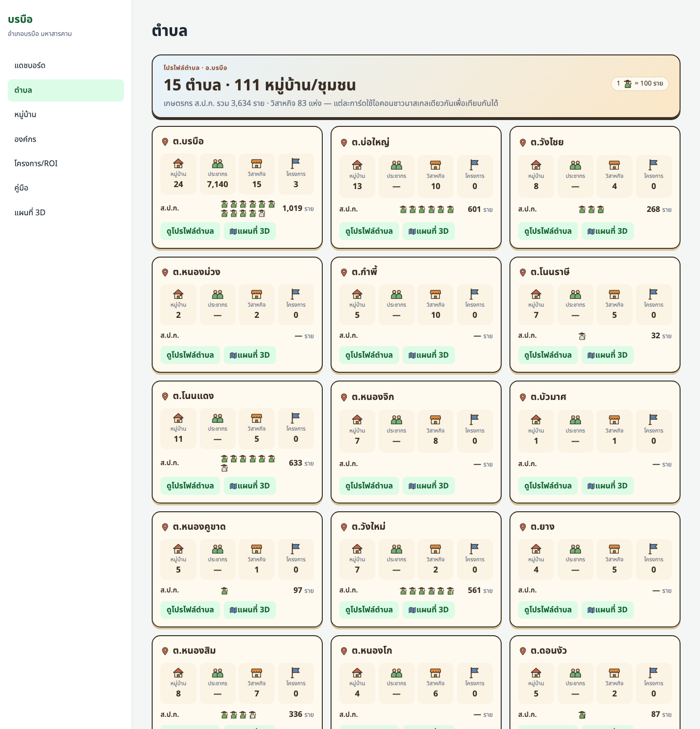The image size is (700, 729).
Task: Click the farmer icon in the legend chip
Action: click(628, 84)
